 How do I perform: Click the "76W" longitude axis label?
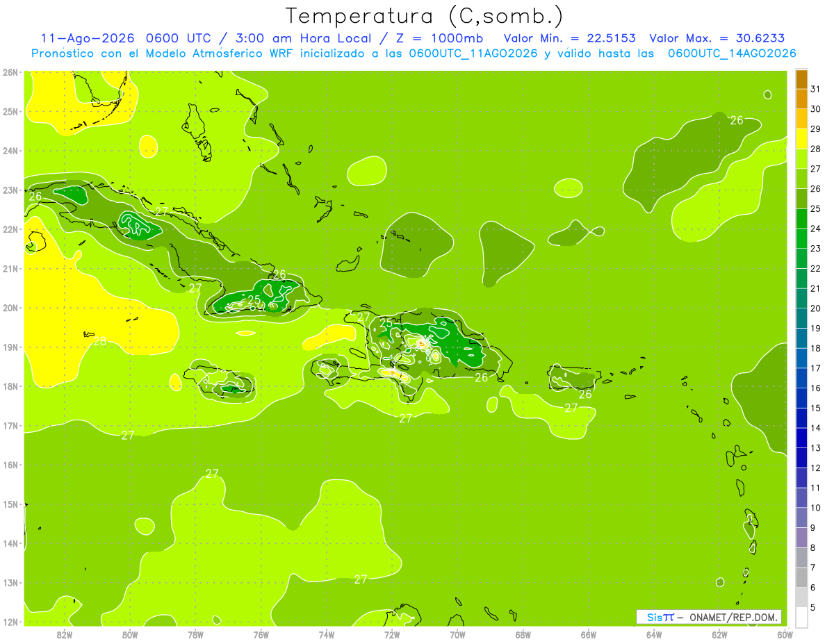(x=261, y=634)
